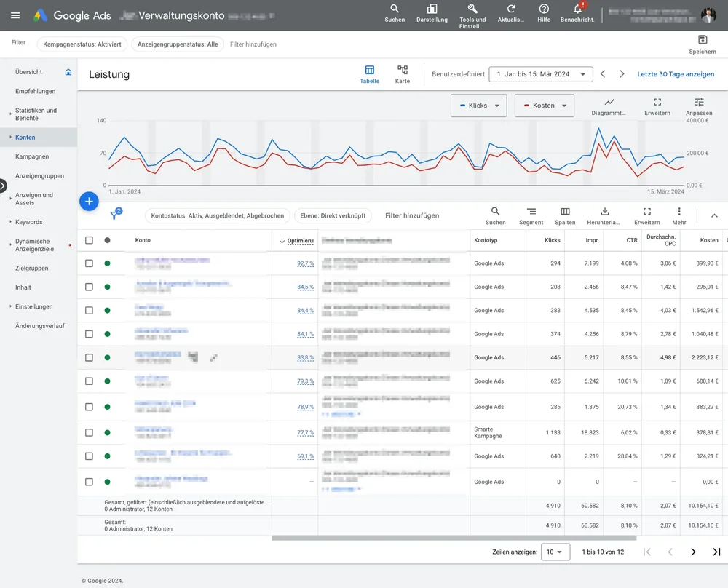Click the Herunterladen download icon

(x=604, y=212)
